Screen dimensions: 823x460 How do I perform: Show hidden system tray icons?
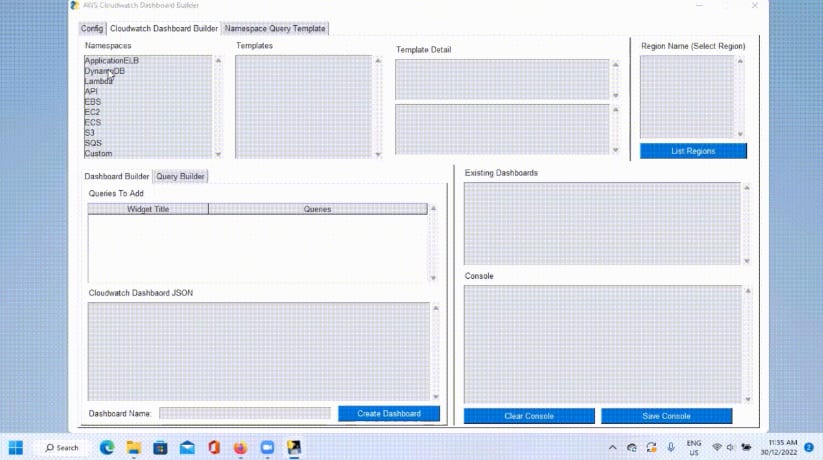(613, 447)
